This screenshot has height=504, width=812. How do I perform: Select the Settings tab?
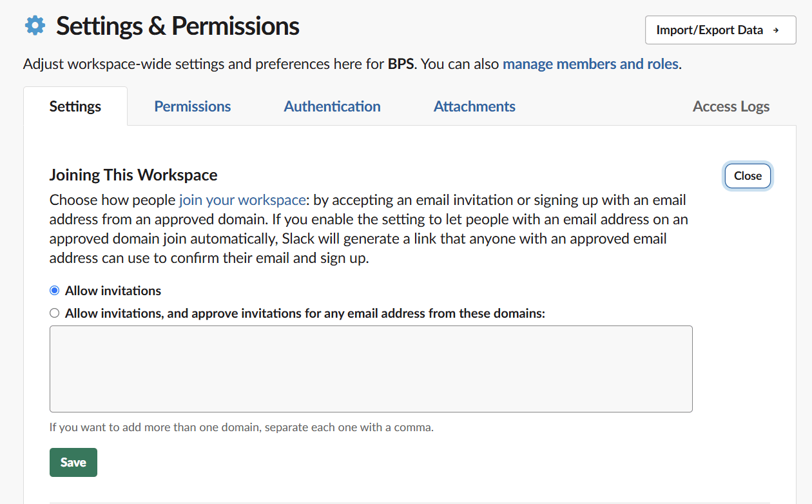tap(75, 106)
